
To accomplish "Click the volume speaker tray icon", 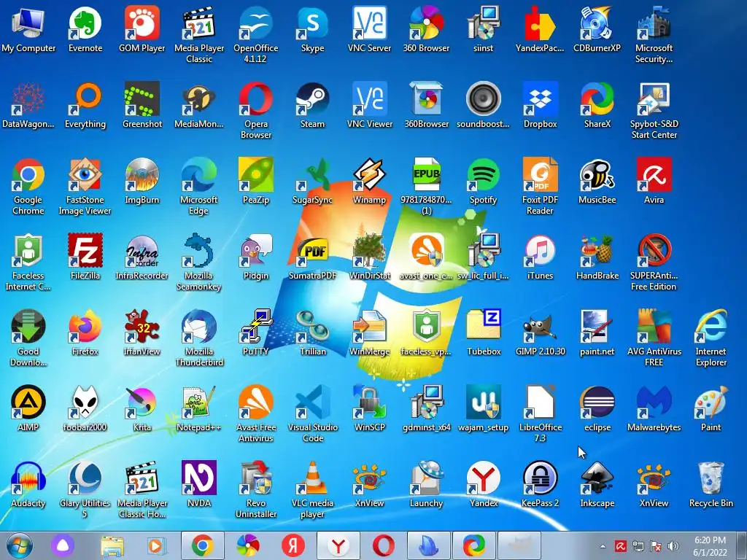I will click(673, 546).
